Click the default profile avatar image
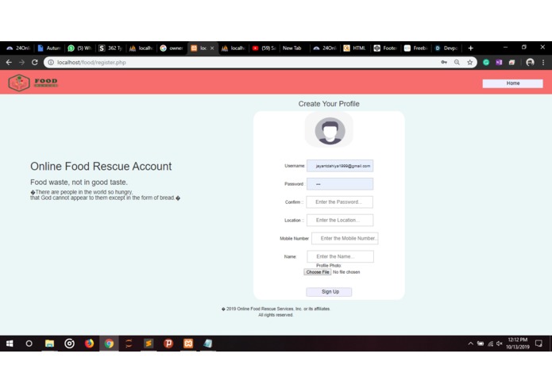 (x=329, y=130)
